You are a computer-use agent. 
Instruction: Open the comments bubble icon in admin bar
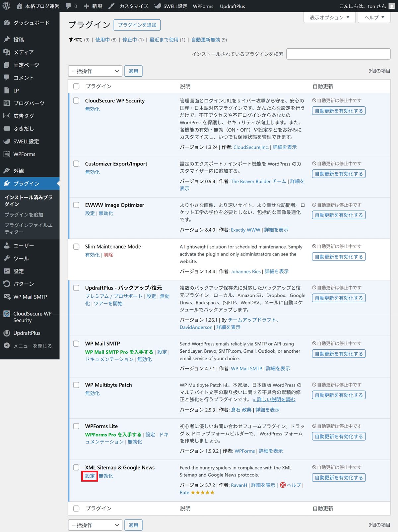(x=68, y=6)
